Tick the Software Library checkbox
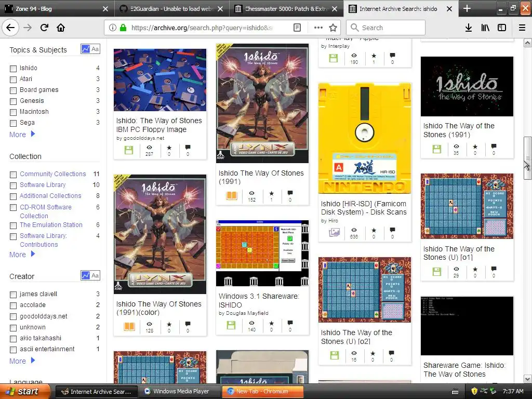532x399 pixels. coord(13,185)
